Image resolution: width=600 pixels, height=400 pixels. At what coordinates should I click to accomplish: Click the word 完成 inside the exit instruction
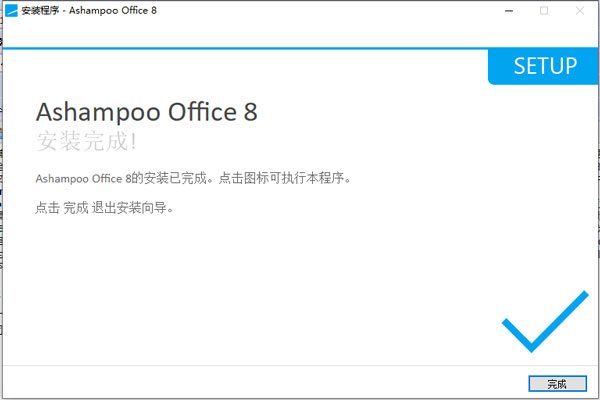[x=76, y=209]
